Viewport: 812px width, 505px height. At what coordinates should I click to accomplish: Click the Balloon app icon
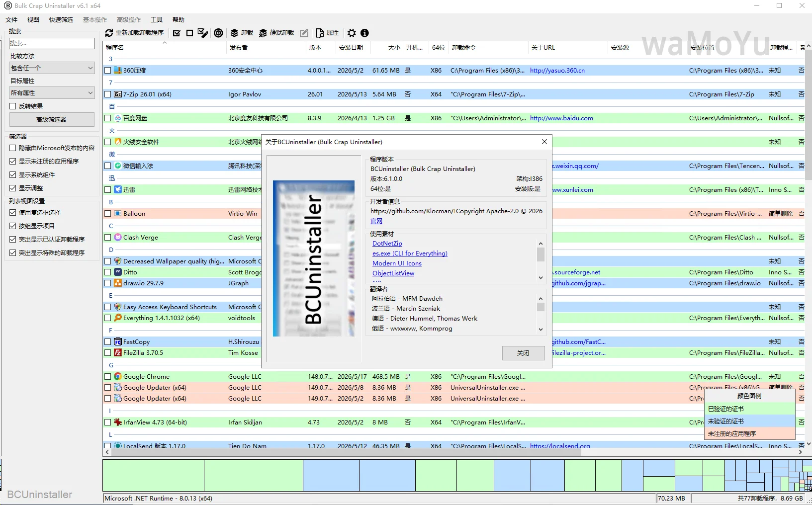coord(118,214)
